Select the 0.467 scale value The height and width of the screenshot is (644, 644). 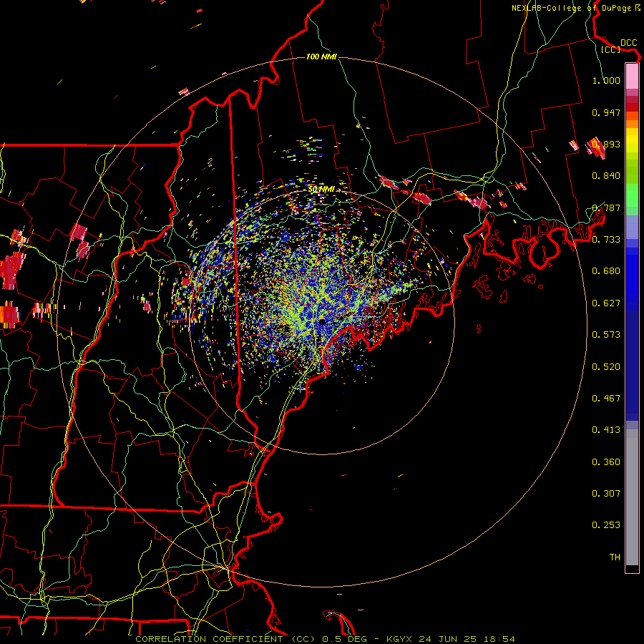pyautogui.click(x=606, y=399)
